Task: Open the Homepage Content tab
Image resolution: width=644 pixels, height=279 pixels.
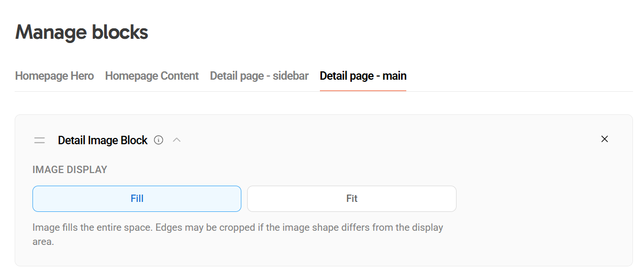Action: (x=152, y=76)
